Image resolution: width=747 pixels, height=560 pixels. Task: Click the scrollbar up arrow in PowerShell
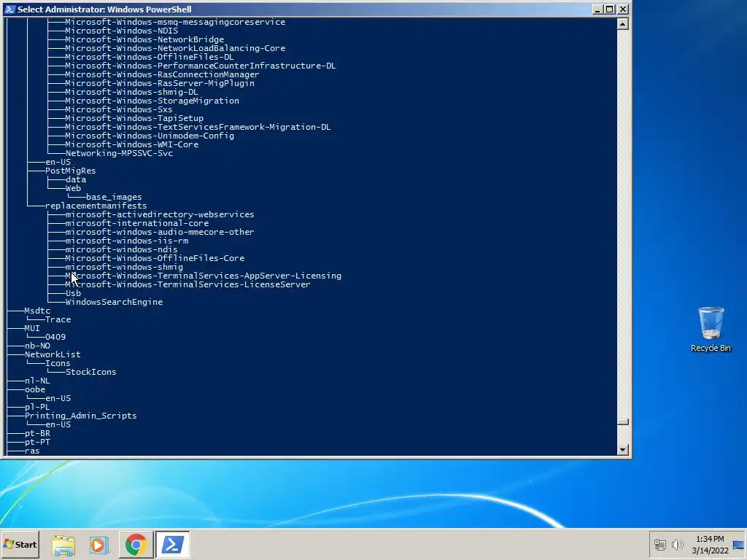[x=623, y=24]
